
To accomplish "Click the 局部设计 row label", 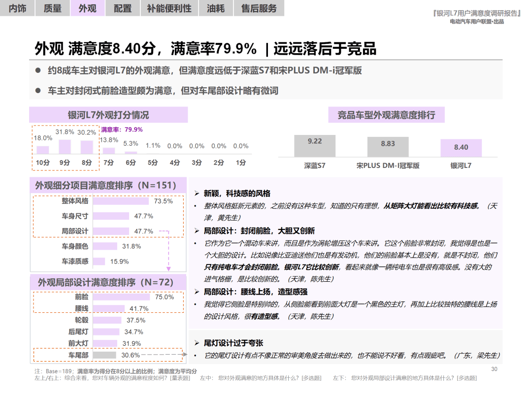I will click(75, 231).
